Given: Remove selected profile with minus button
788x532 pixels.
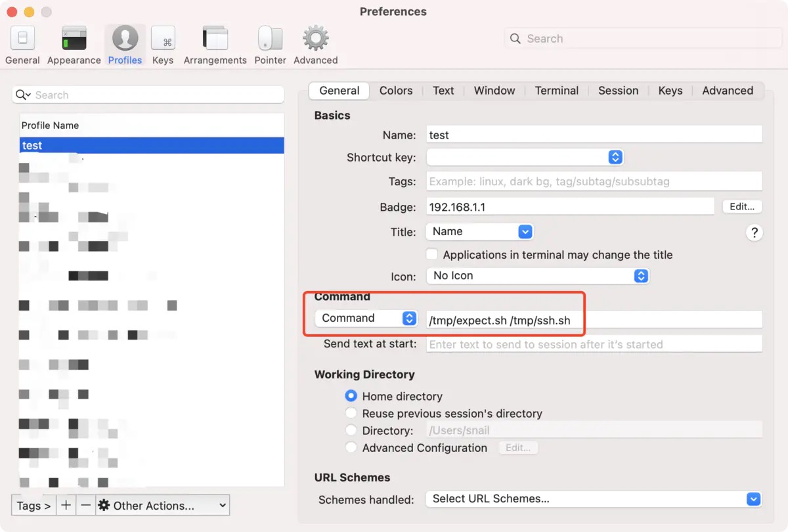Looking at the screenshot, I should point(85,505).
